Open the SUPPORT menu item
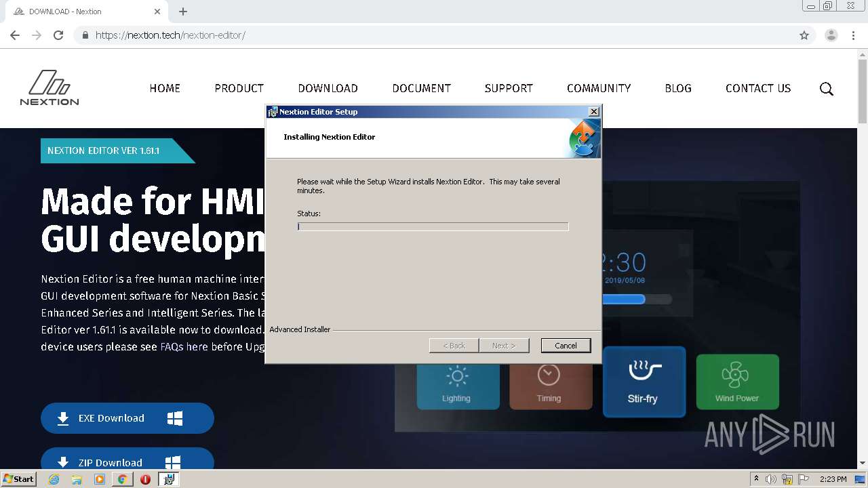868x488 pixels. (509, 88)
